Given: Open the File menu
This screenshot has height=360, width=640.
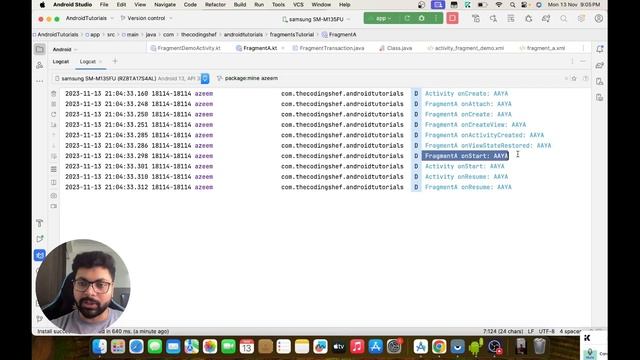Looking at the screenshot, I should coord(104,4).
